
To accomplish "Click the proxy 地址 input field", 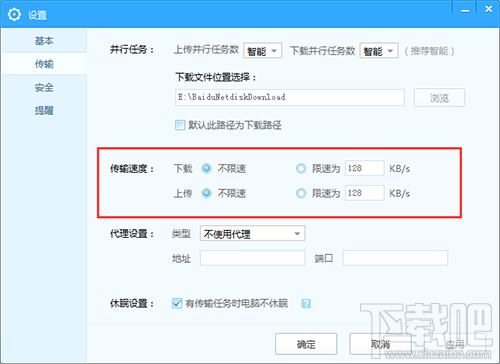I will 252,258.
